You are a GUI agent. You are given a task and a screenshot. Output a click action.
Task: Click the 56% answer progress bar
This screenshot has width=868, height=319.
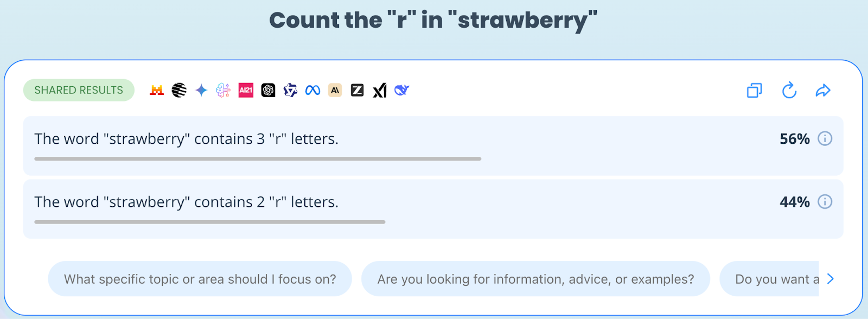tap(258, 159)
